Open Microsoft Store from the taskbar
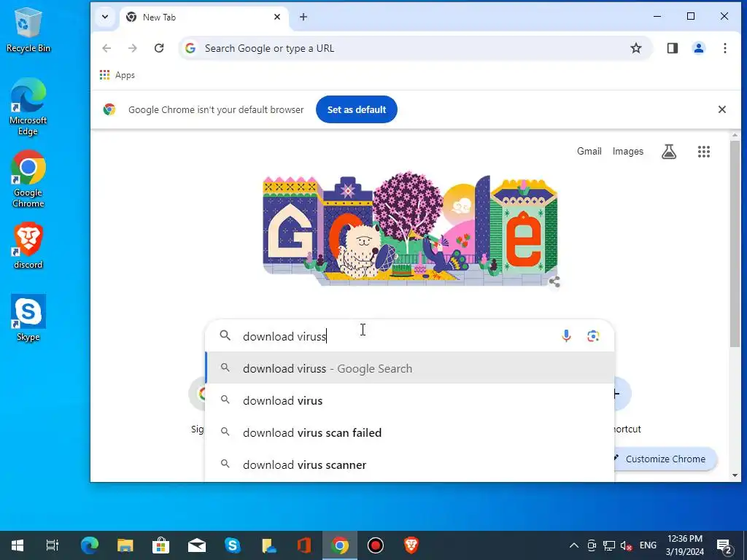Image resolution: width=747 pixels, height=560 pixels. coord(160,545)
